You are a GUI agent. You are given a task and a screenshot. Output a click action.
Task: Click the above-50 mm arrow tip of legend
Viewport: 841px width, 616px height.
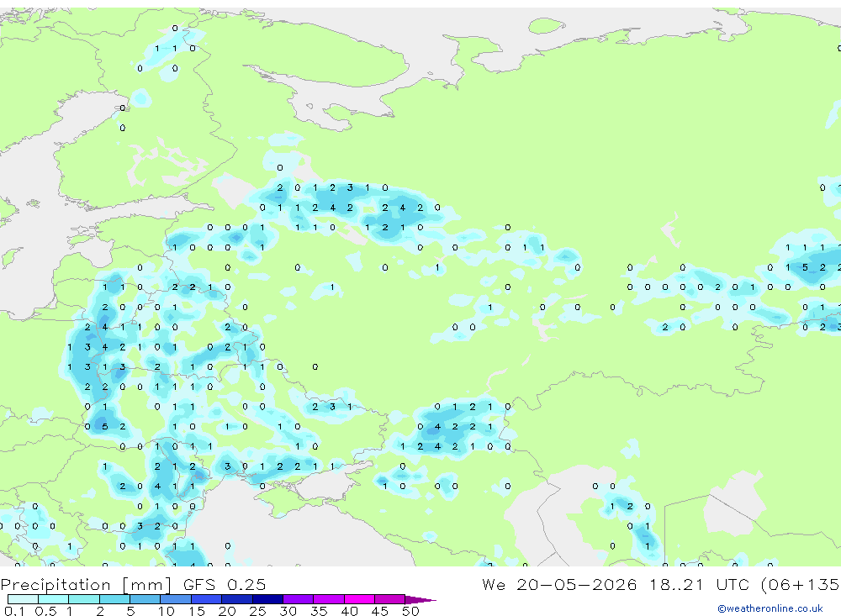click(x=420, y=600)
